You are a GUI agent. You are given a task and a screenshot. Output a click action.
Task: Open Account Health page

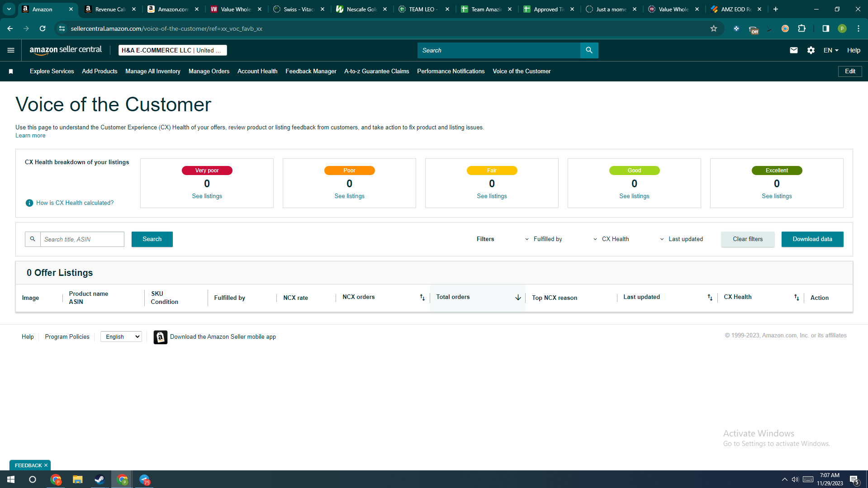pos(257,71)
